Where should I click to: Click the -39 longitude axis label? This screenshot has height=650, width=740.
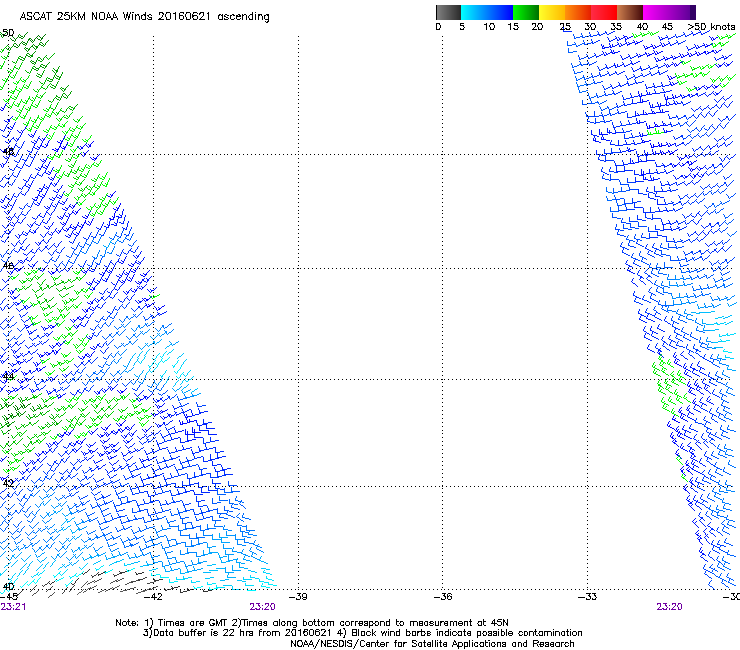point(298,597)
